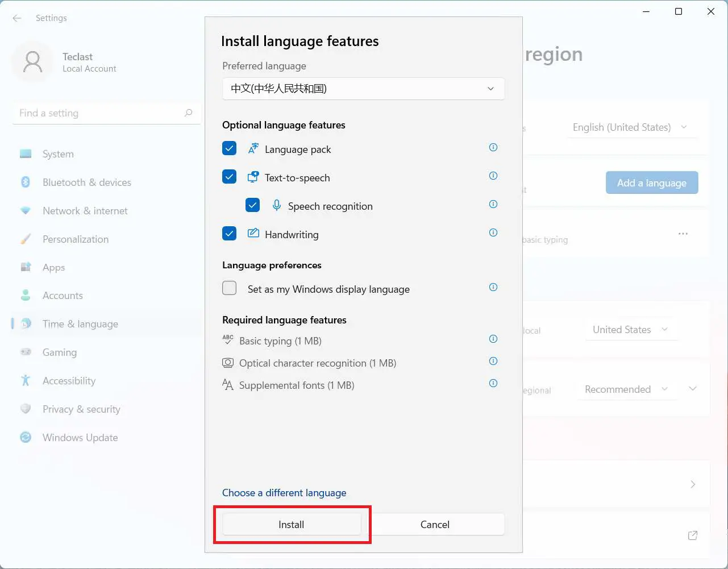
Task: Click info icon for Optical character recognition
Action: 493,361
